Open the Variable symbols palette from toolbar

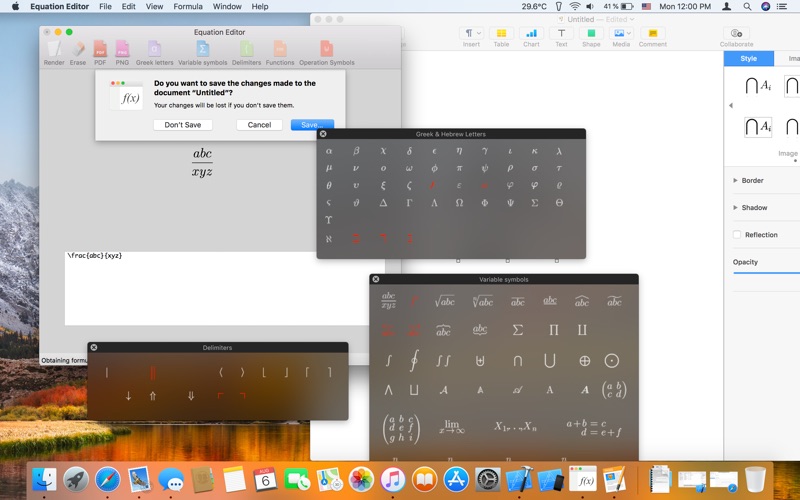point(202,49)
